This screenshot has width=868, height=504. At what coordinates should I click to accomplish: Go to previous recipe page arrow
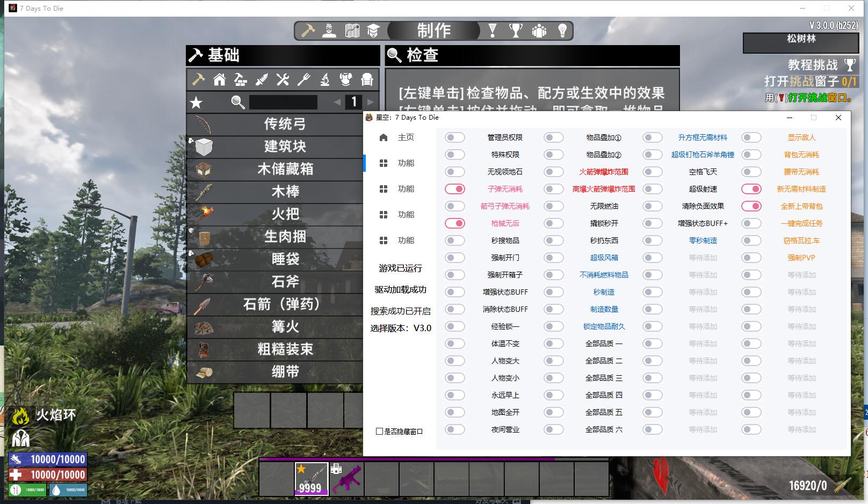point(337,102)
